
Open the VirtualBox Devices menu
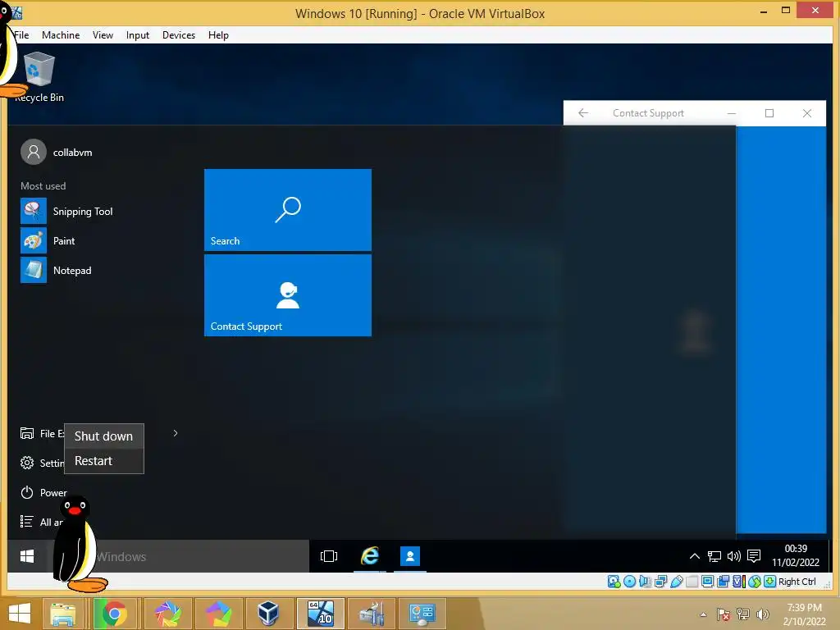[x=178, y=34]
